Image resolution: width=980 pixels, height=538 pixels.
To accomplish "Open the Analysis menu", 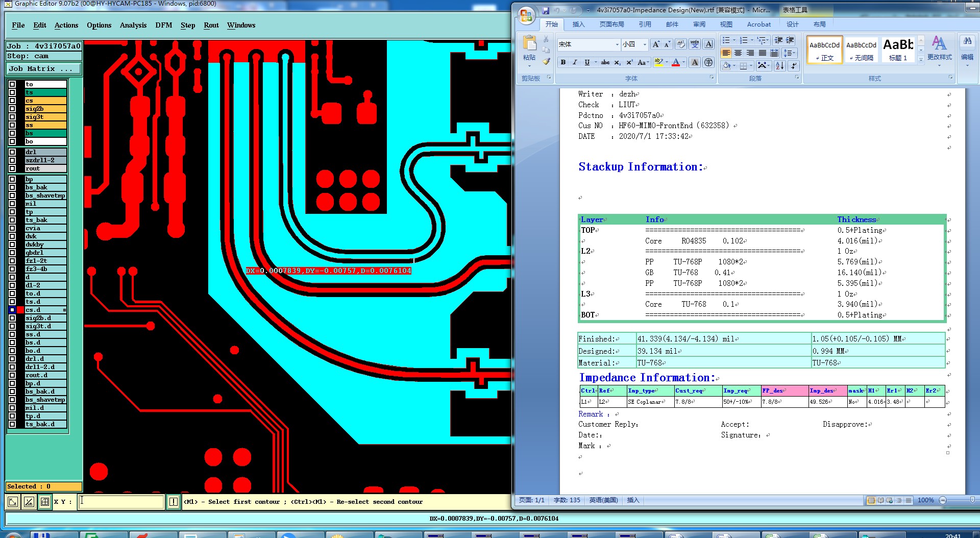I will pos(133,25).
